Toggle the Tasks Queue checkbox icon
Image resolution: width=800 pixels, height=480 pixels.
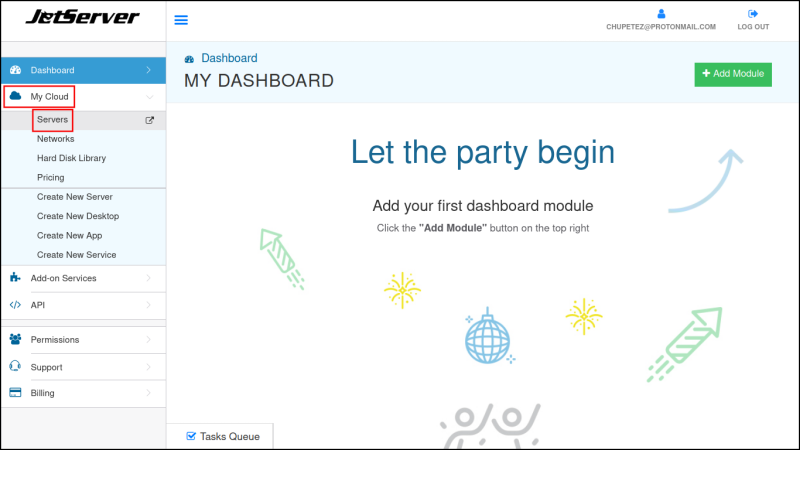point(191,436)
